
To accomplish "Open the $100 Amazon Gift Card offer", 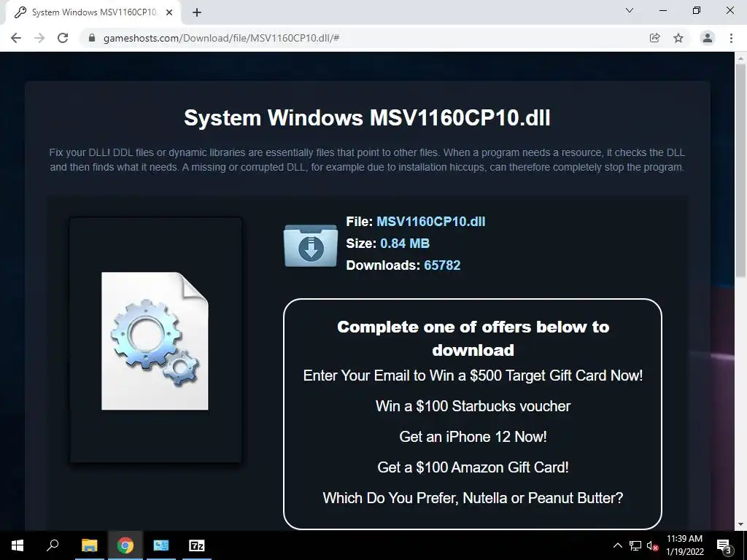I will click(473, 467).
